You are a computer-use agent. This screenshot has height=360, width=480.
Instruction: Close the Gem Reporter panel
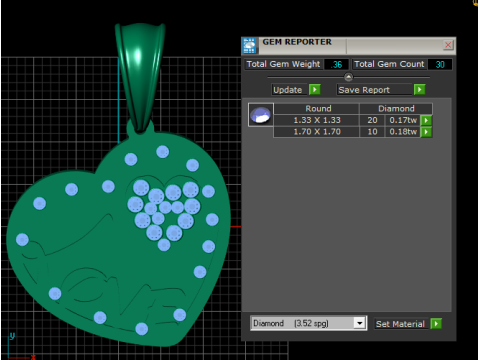448,45
